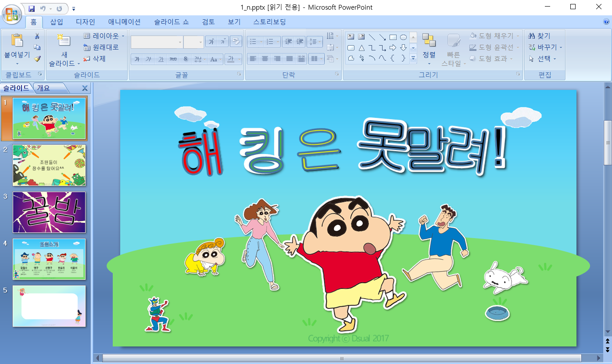
Task: Select the right block arrow shape
Action: coord(393,47)
